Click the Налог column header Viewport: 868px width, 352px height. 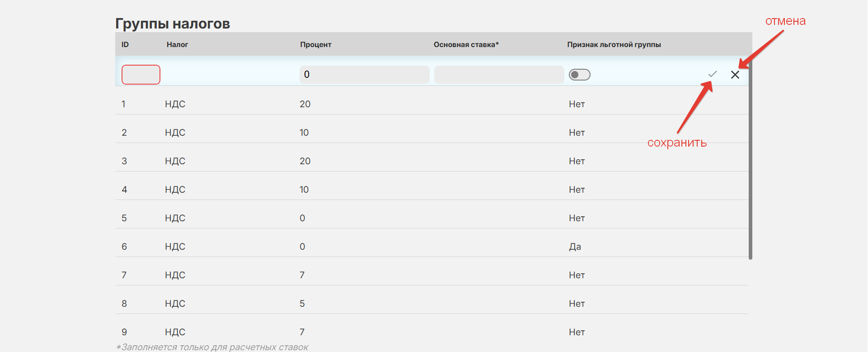(177, 44)
